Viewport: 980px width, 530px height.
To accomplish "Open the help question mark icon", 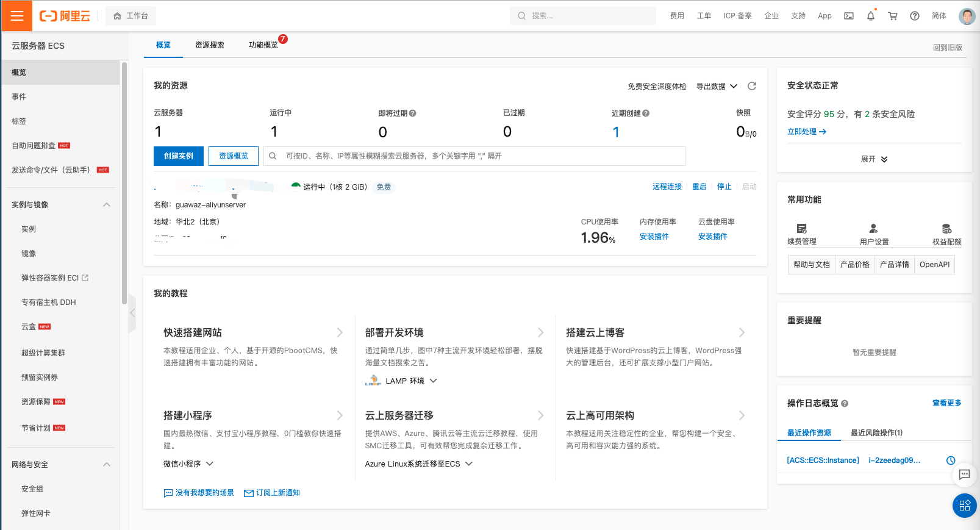I will (x=915, y=16).
